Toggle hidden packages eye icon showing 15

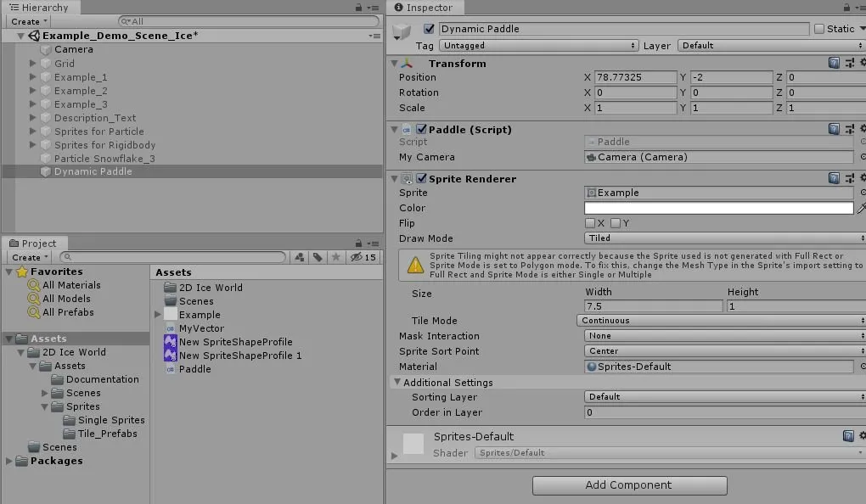(363, 257)
